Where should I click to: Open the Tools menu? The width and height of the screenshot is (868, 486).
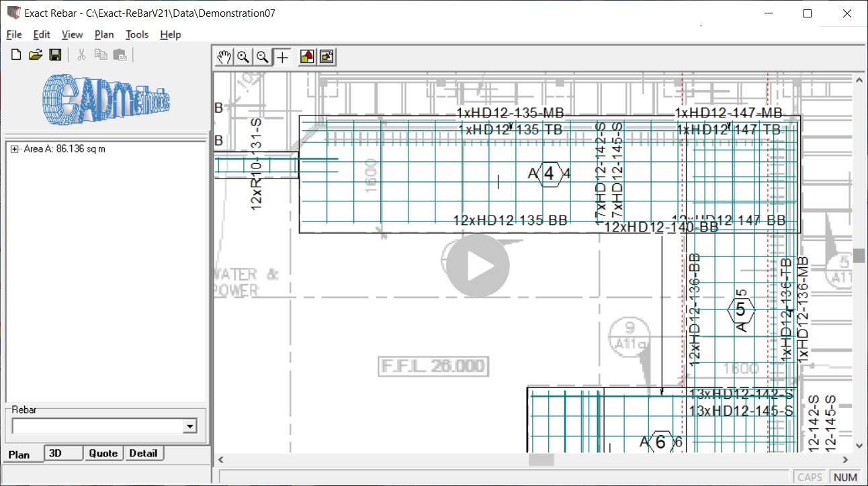(x=137, y=34)
